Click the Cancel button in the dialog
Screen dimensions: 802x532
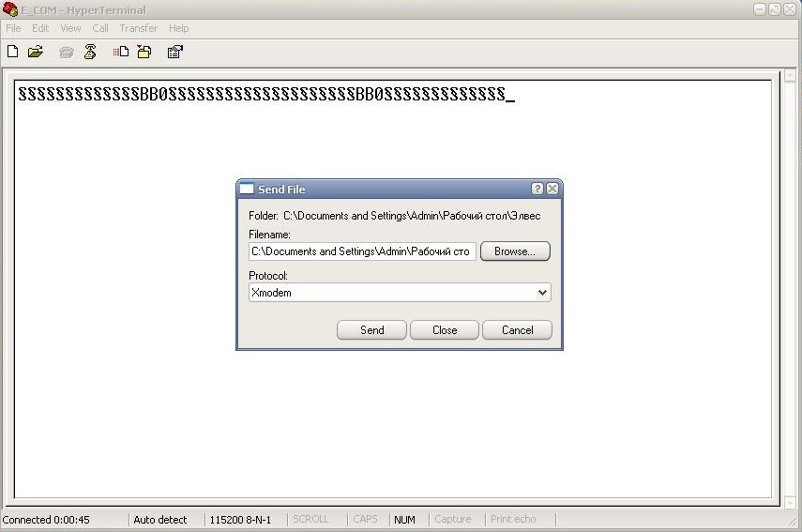[x=517, y=330]
